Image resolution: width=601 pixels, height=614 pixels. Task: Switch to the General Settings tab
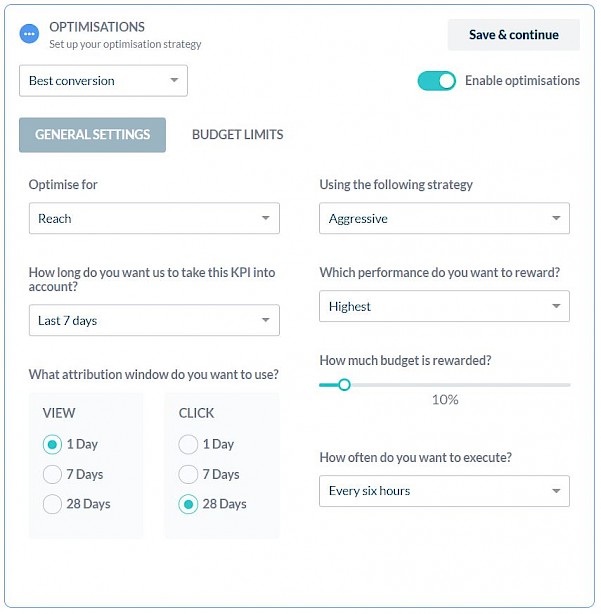click(92, 135)
